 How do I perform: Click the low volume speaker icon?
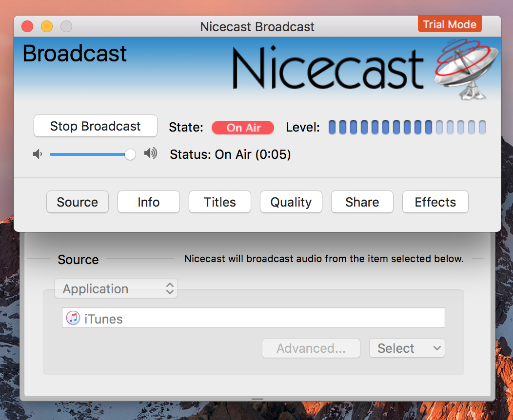click(38, 154)
